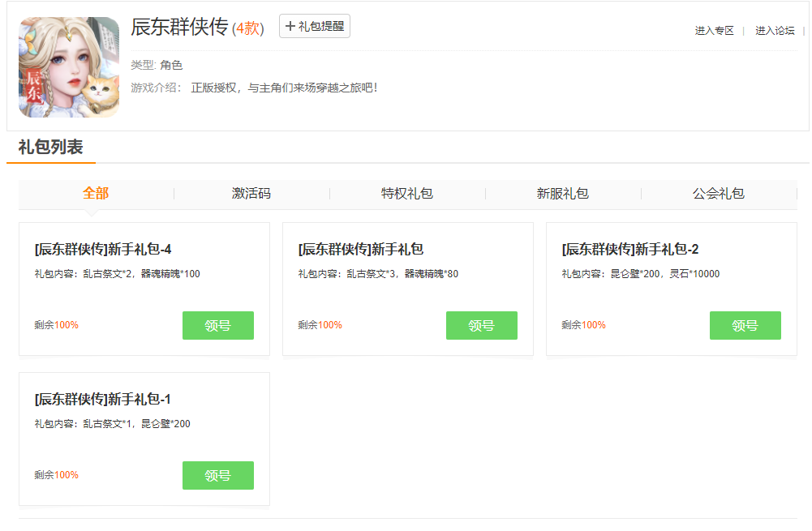Click the 礼包列表 section header

coord(50,148)
